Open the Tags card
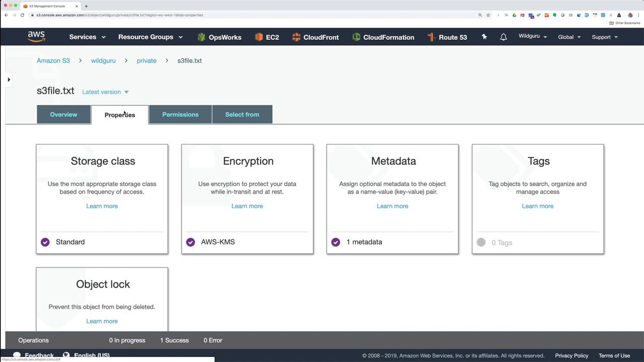 [538, 199]
